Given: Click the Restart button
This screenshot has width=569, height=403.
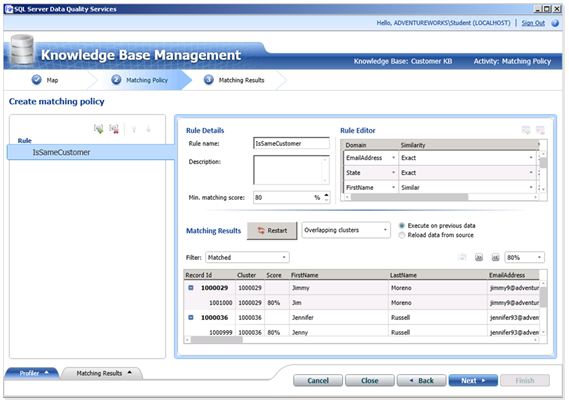Looking at the screenshot, I should pos(272,231).
